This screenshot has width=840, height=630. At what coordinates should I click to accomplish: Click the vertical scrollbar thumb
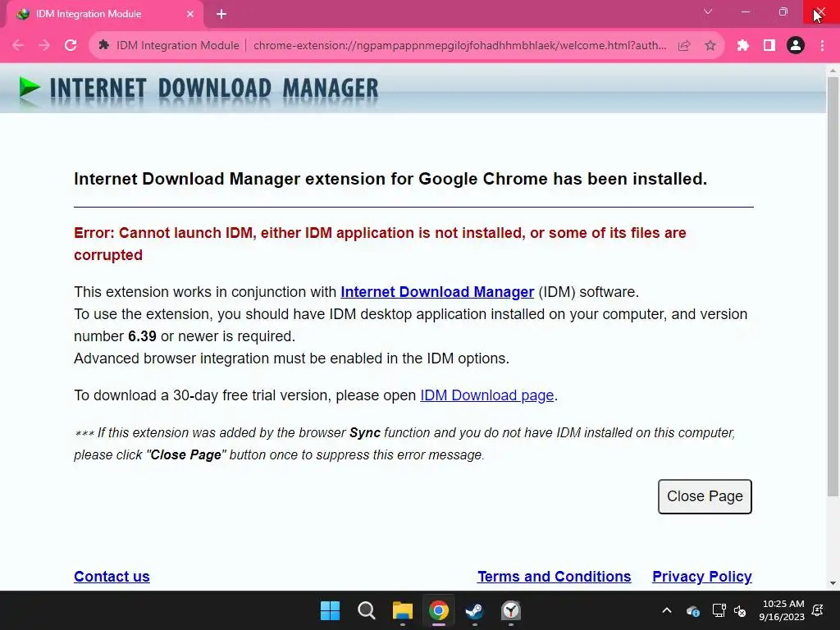(x=833, y=286)
